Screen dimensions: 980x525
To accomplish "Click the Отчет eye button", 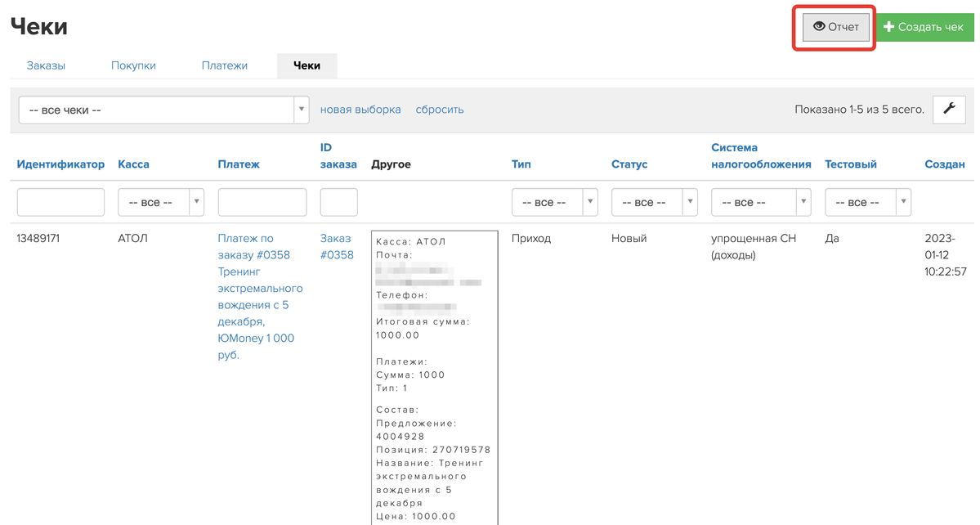I will 835,27.
